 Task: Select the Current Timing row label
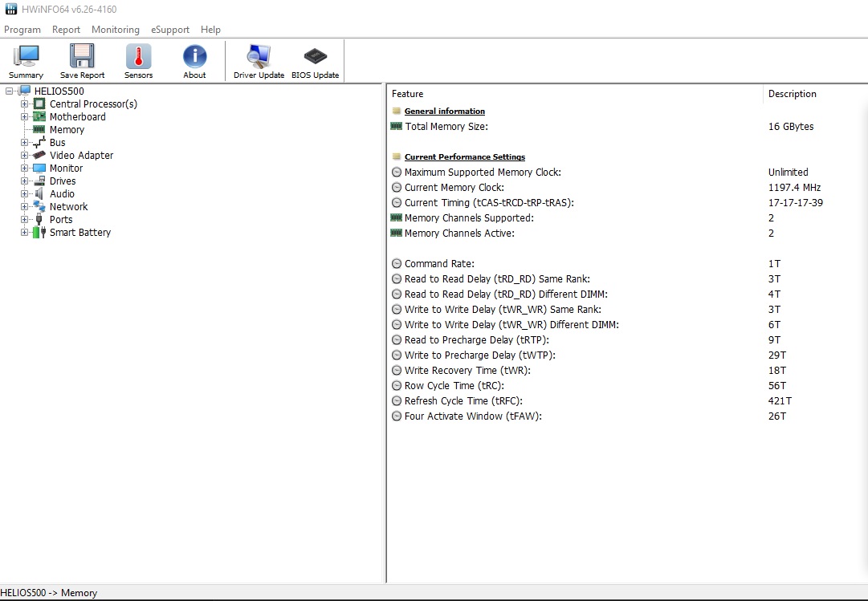[x=489, y=202]
